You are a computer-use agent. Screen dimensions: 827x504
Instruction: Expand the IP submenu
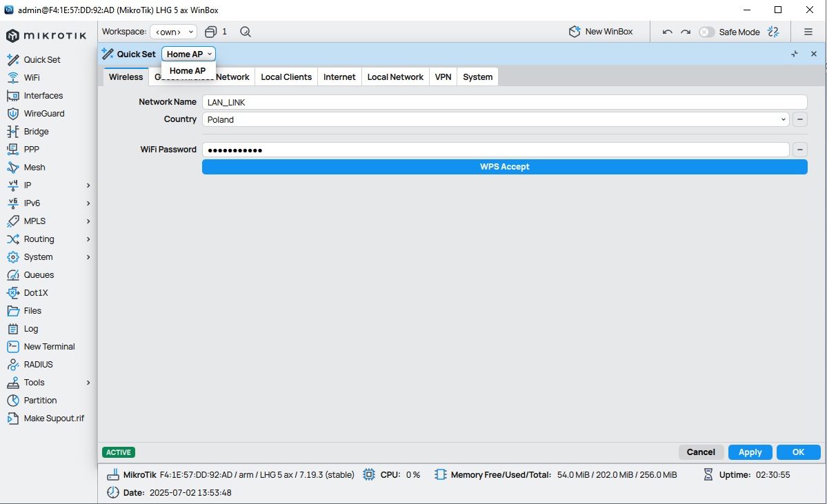pyautogui.click(x=88, y=185)
